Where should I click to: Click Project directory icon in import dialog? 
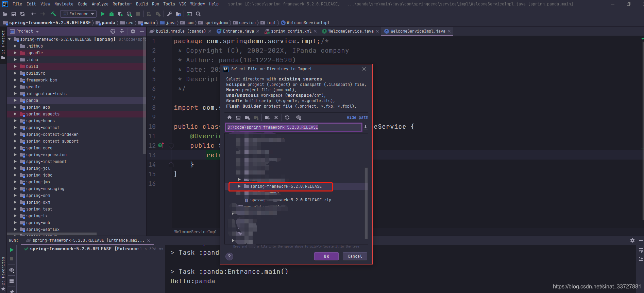[247, 117]
